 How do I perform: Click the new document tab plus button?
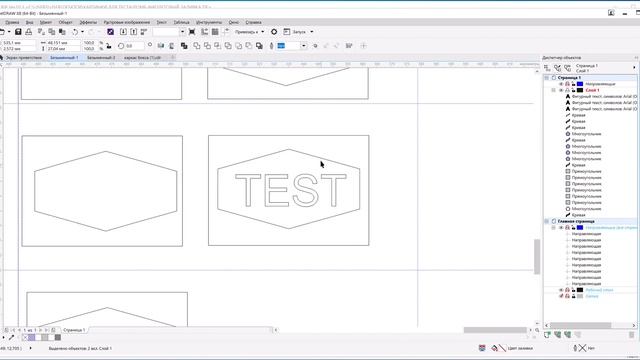point(173,58)
